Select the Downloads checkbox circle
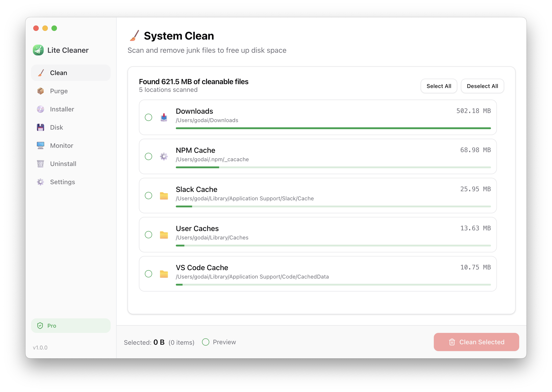Image resolution: width=552 pixels, height=392 pixels. coord(148,118)
